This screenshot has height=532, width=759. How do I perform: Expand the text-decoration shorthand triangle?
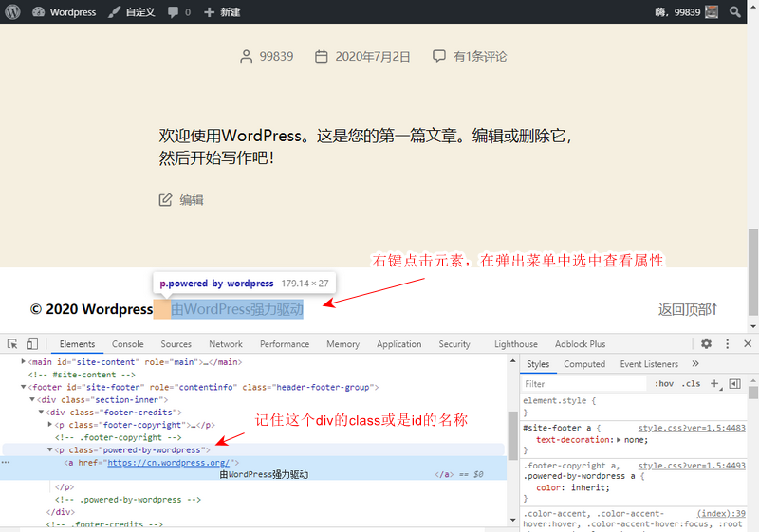(x=619, y=440)
